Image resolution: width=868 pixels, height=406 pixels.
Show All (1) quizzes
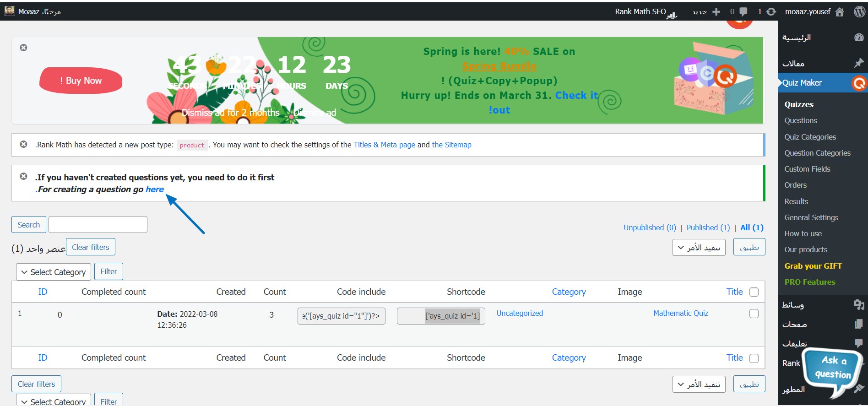[752, 227]
